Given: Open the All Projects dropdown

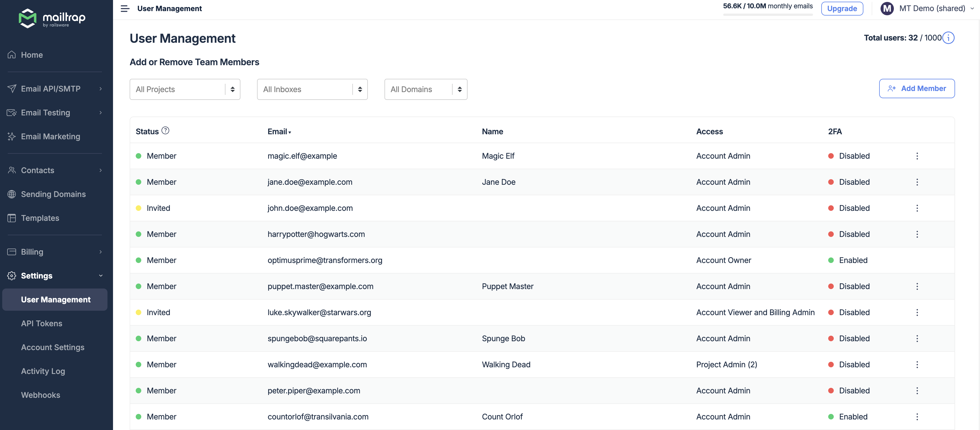Looking at the screenshot, I should tap(184, 89).
